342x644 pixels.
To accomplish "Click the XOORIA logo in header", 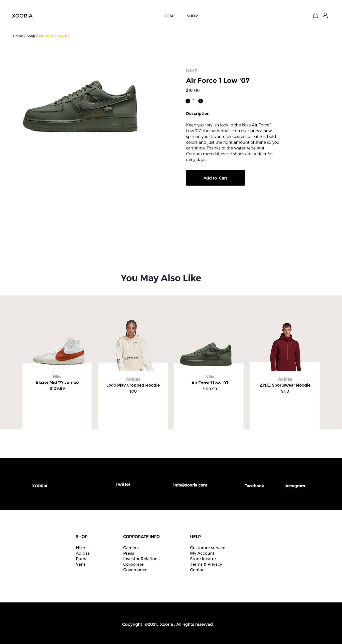I will pyautogui.click(x=22, y=16).
